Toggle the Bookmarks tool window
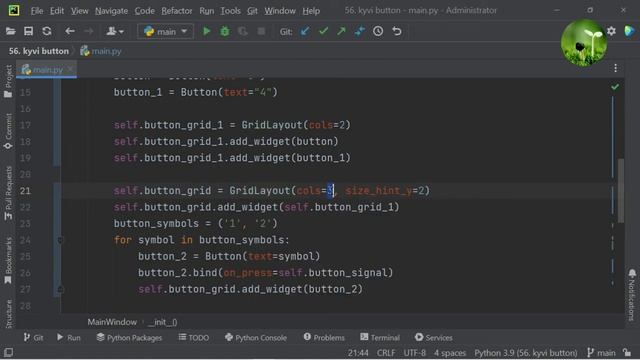The width and height of the screenshot is (640, 360). coord(8,260)
